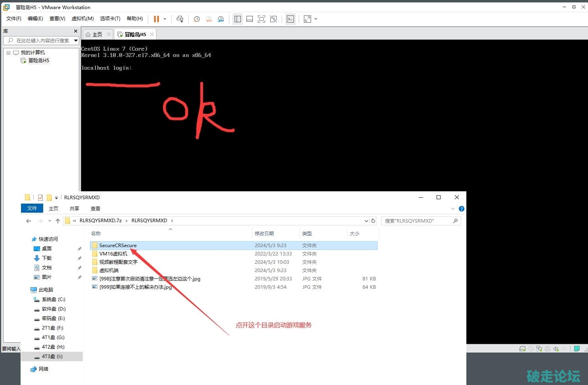Click the sound card status icon
This screenshot has height=385, width=588.
point(556,349)
